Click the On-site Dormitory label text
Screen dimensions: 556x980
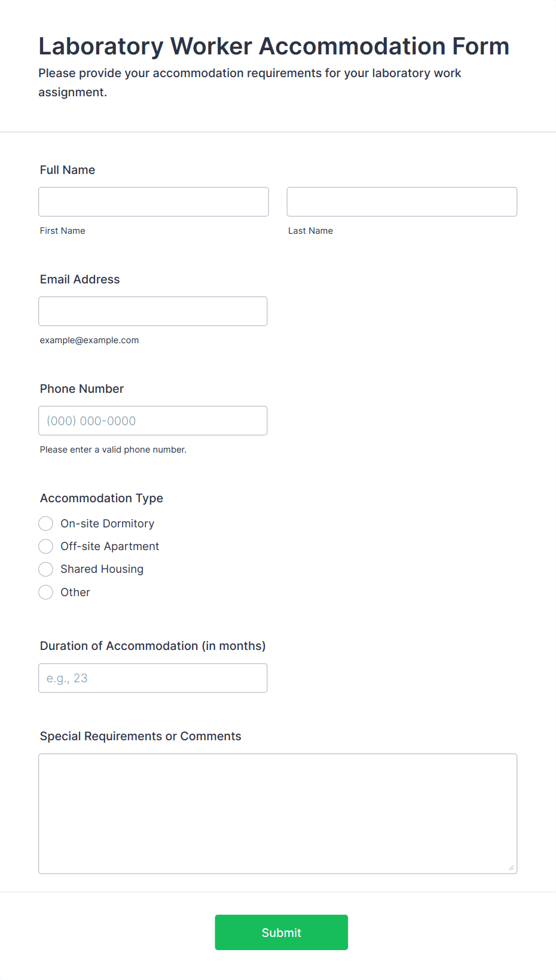click(x=108, y=524)
